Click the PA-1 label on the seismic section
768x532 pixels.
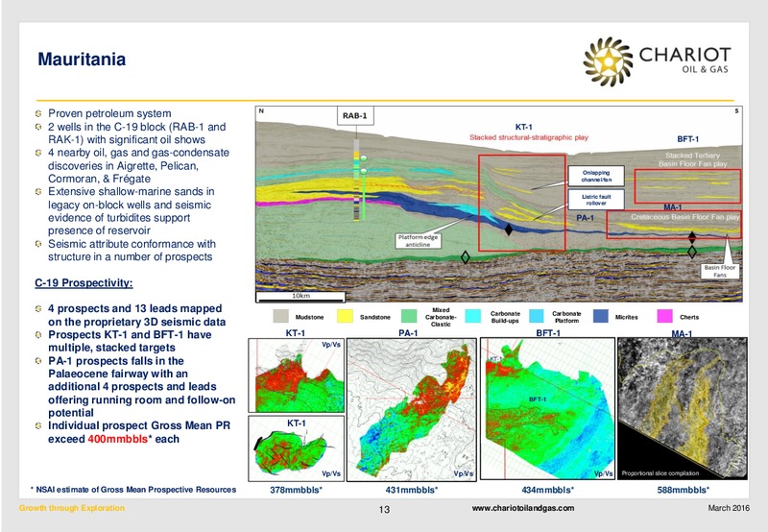click(585, 217)
